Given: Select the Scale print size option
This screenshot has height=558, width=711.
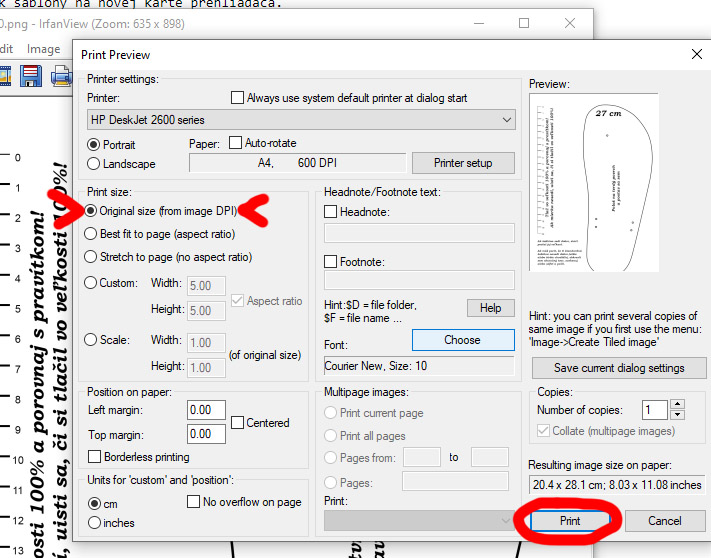Looking at the screenshot, I should tap(91, 340).
